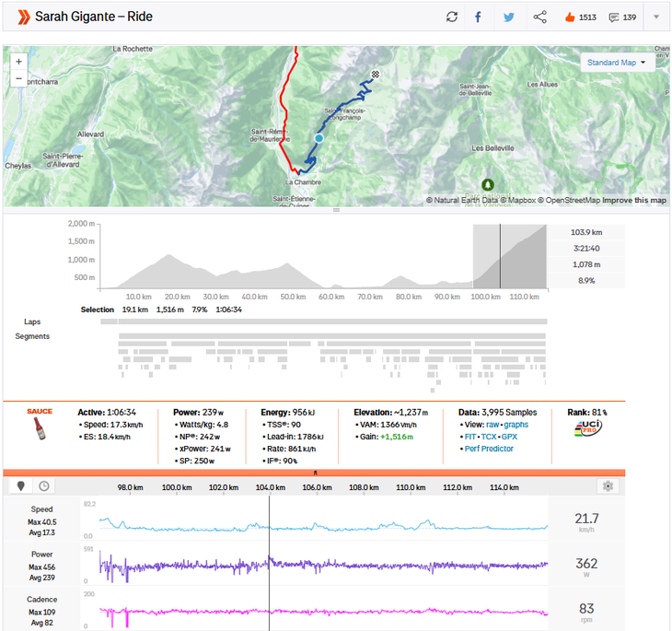Switch chart x-axis to time clock
672x631 pixels.
click(43, 486)
